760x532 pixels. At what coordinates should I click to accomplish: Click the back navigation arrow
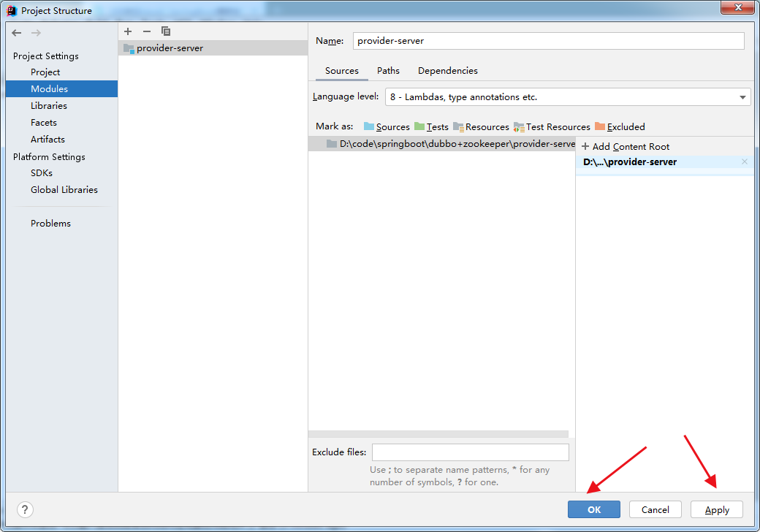17,33
